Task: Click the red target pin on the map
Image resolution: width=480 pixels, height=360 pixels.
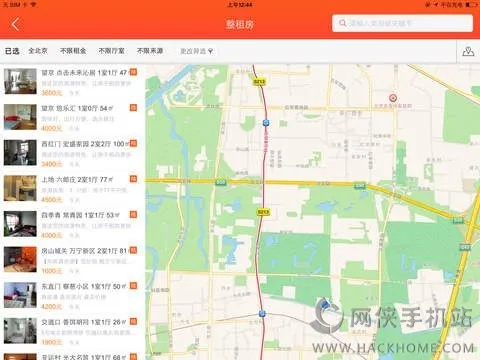Action: coord(393,98)
